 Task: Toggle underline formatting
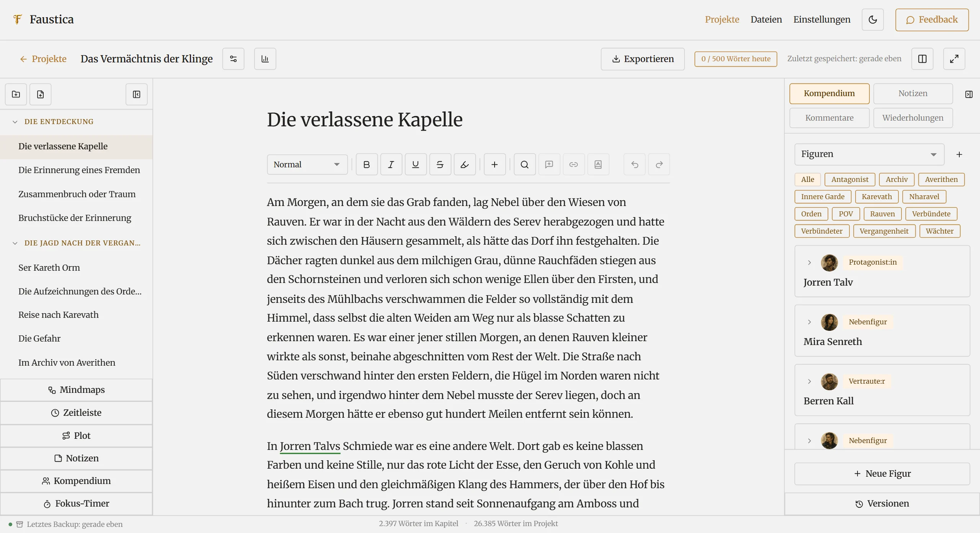click(416, 164)
